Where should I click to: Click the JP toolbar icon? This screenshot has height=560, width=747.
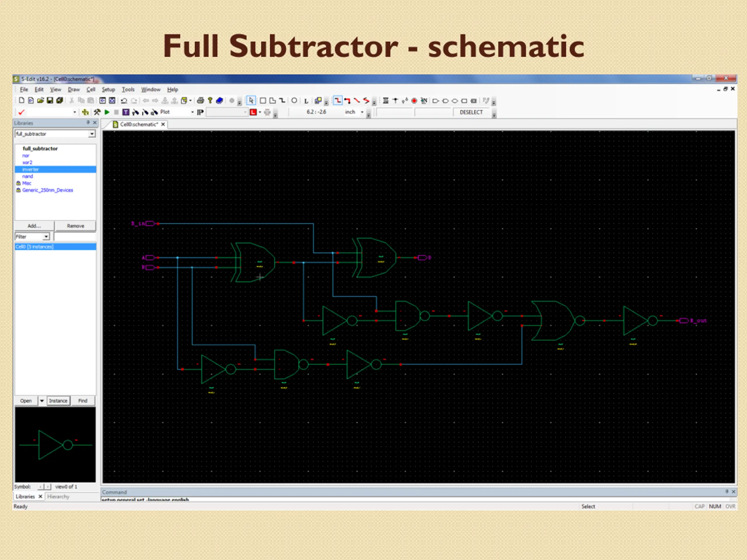(x=200, y=112)
